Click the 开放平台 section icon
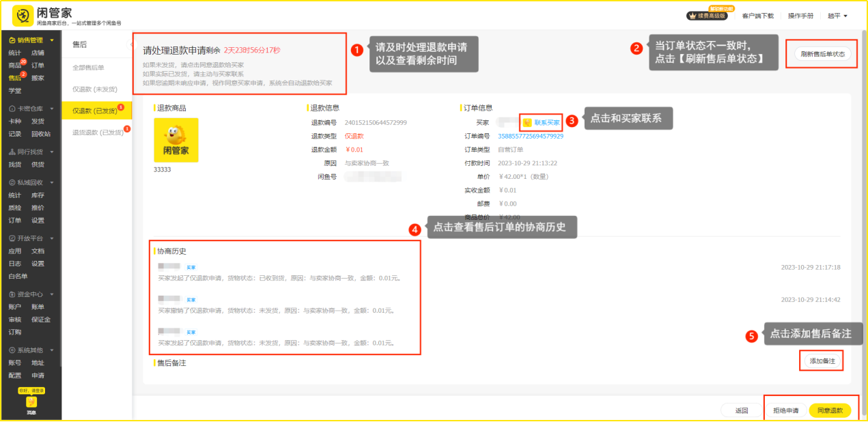Screen dimensions: 868x422 [x=12, y=238]
